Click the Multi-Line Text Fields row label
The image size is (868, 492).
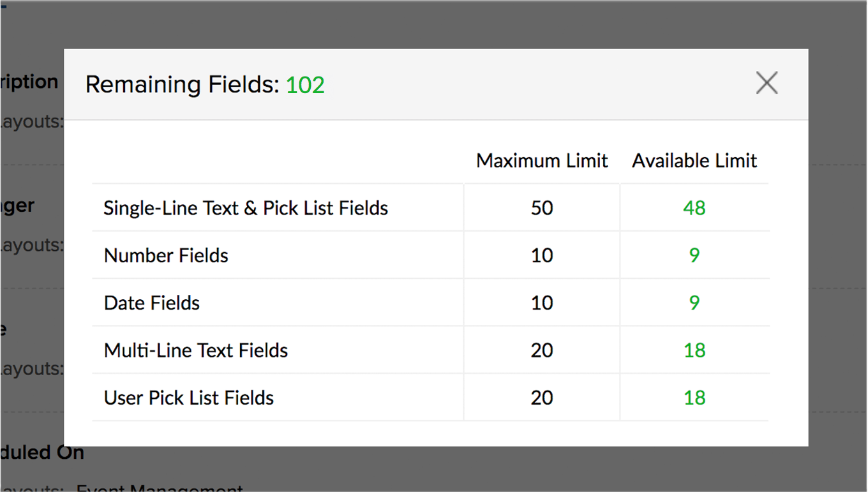[x=196, y=350]
